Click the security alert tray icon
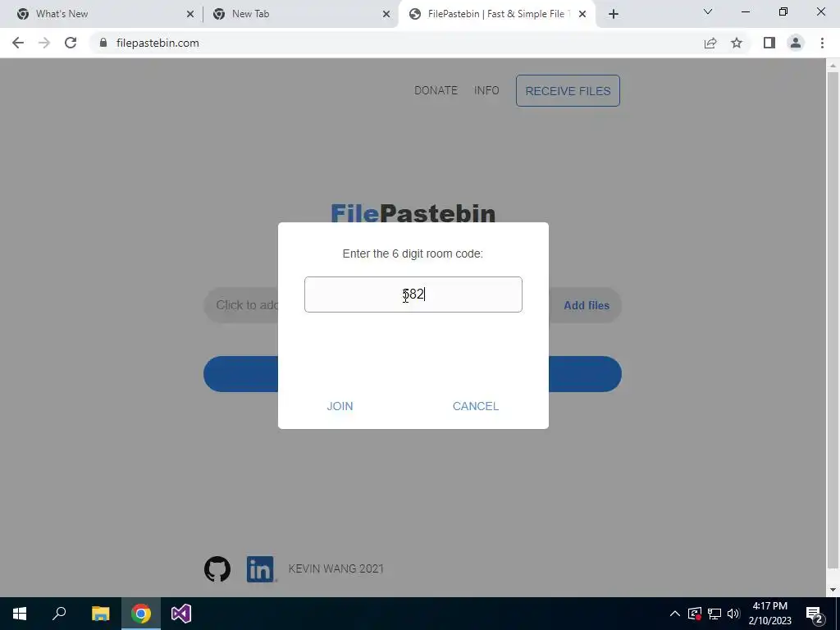The image size is (840, 630). (x=695, y=614)
